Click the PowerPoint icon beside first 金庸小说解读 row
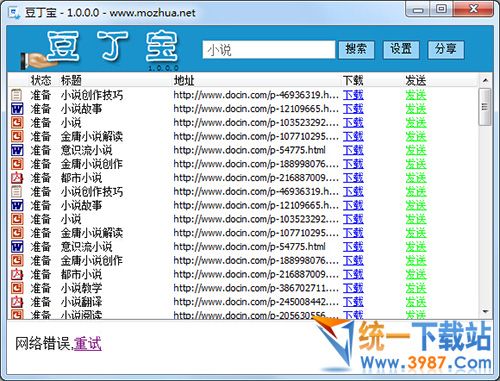Viewport: 500px width, 381px height. [x=17, y=136]
